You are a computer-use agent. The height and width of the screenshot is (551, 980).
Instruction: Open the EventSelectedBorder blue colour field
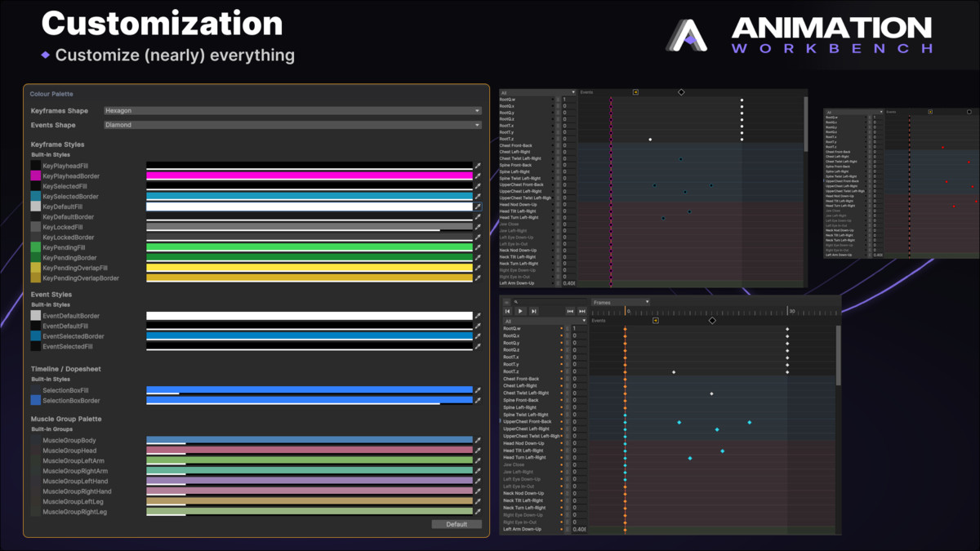point(310,336)
